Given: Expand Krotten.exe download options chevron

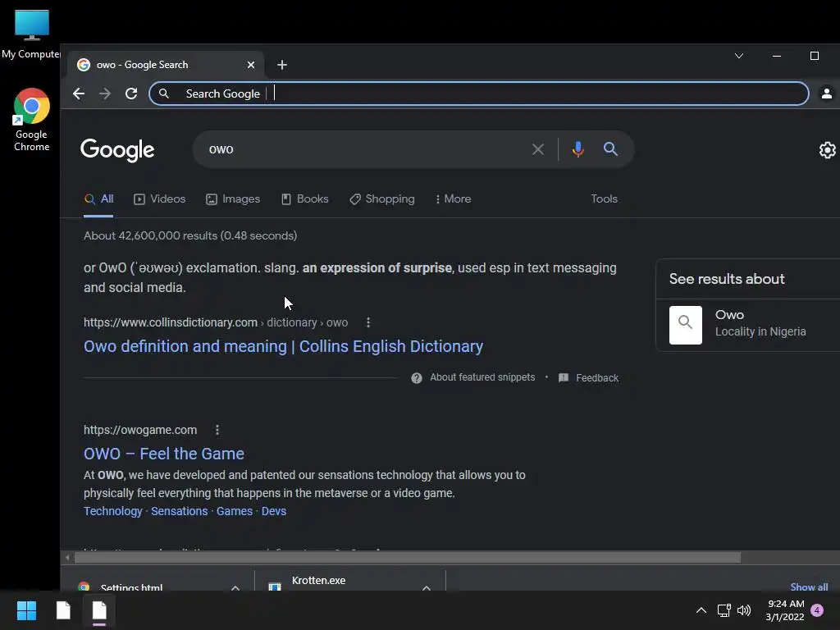Looking at the screenshot, I should (427, 587).
